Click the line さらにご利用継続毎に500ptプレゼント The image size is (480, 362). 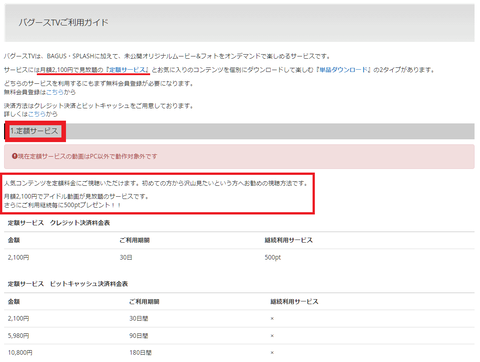point(62,205)
